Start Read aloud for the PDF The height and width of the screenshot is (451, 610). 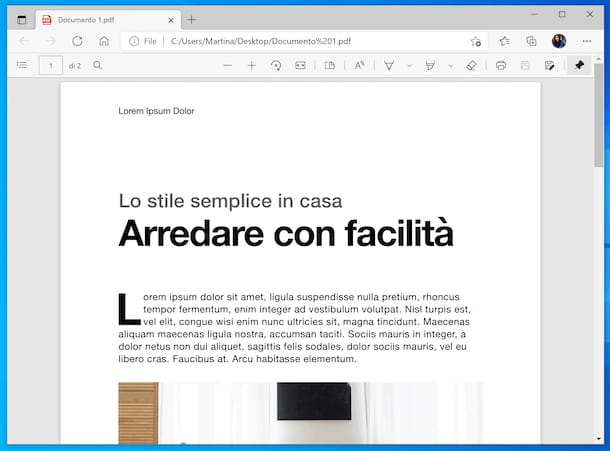tap(359, 65)
